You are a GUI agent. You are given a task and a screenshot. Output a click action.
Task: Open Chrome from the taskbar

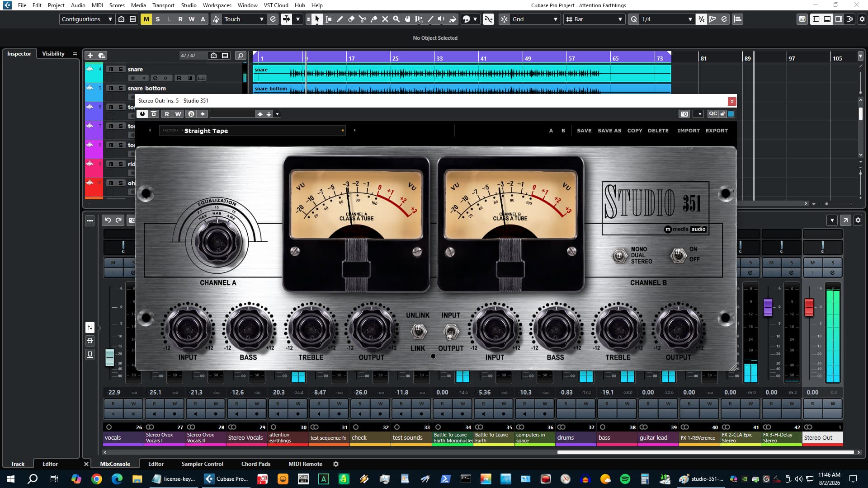96,479
